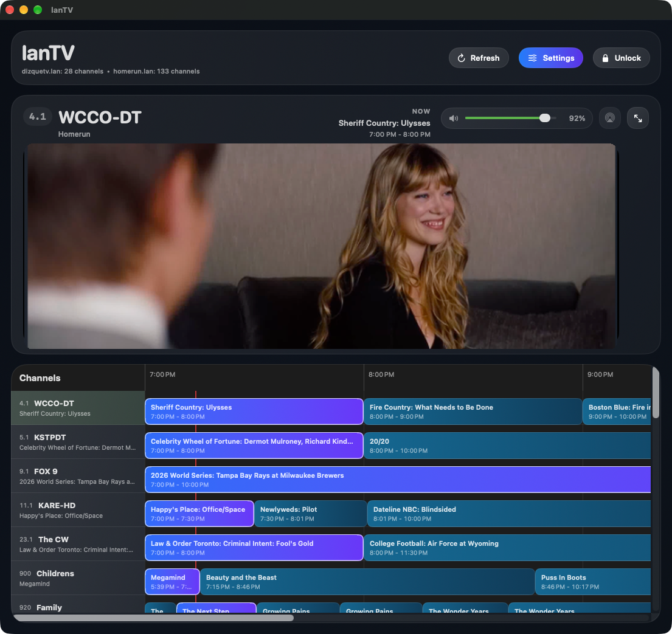This screenshot has width=672, height=634.
Task: Select channel 23.1 The CW
Action: 78,544
